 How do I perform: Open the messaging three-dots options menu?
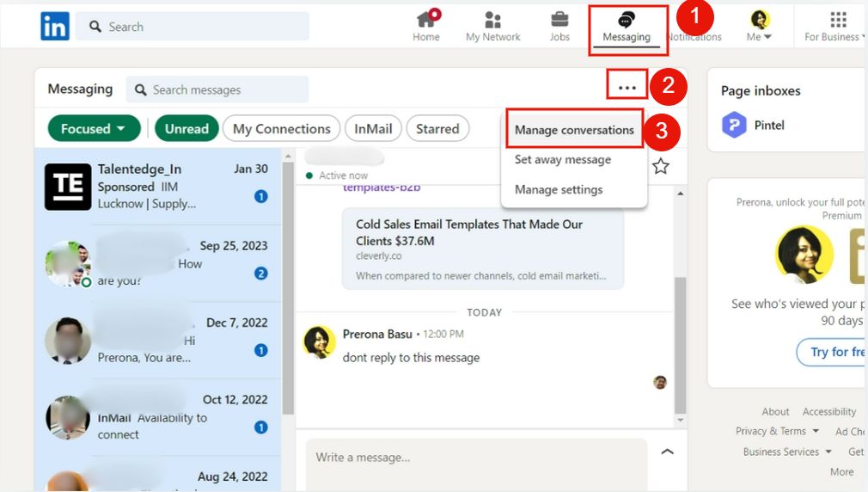tap(627, 88)
